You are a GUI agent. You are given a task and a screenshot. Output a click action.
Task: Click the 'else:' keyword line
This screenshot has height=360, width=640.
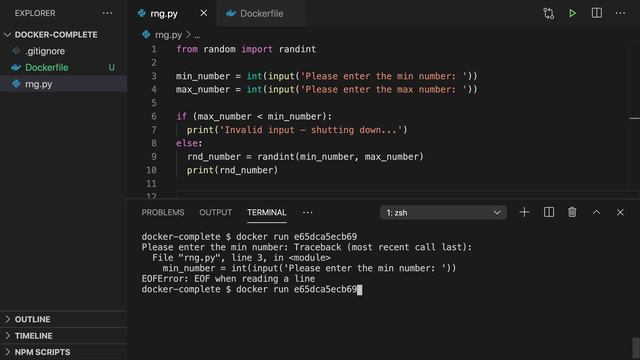pos(189,143)
